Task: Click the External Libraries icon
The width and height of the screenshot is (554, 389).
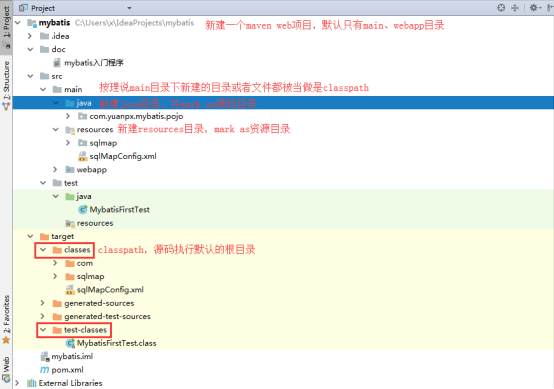Action: [x=32, y=383]
